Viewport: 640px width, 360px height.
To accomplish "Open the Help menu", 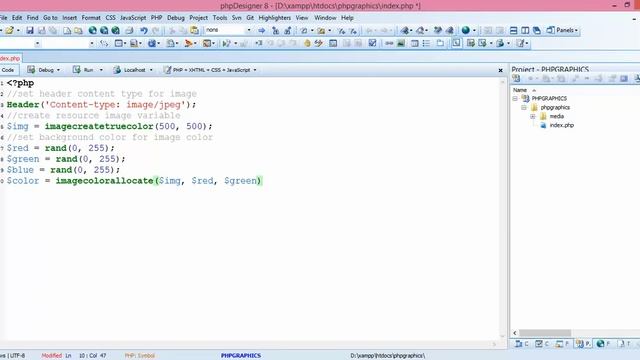I will point(347,18).
